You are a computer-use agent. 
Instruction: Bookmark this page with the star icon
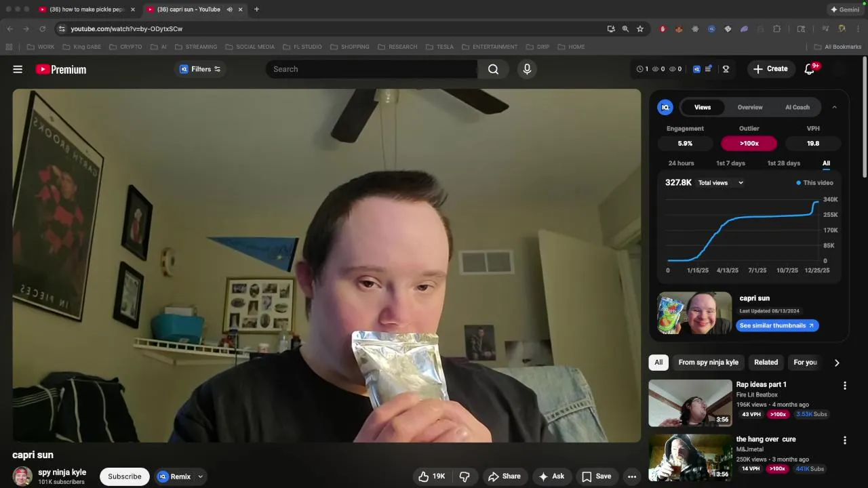[x=639, y=29]
